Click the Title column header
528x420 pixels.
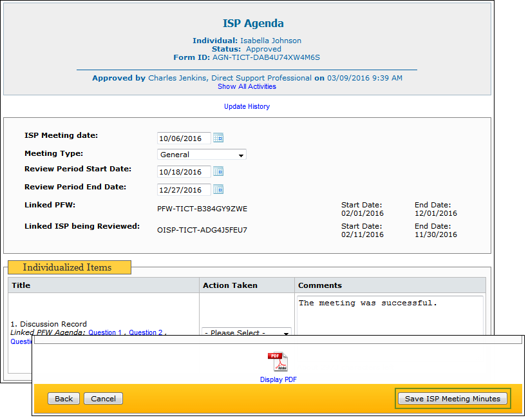[104, 285]
